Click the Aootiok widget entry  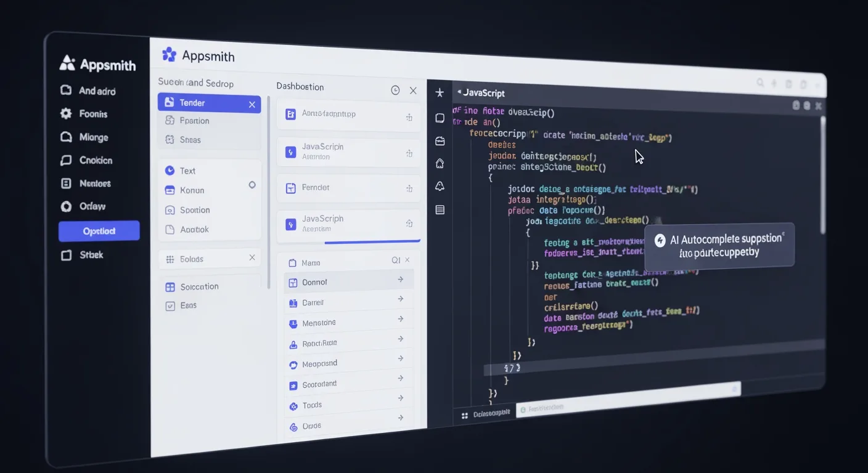187,230
